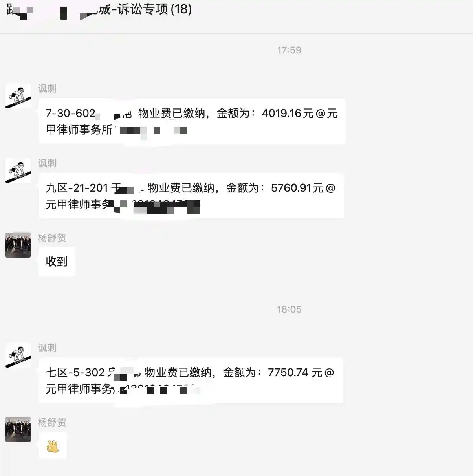This screenshot has height=476, width=473.
Task: Open 讽刺's avatar beside the 九区-21-201 message
Action: 18,170
